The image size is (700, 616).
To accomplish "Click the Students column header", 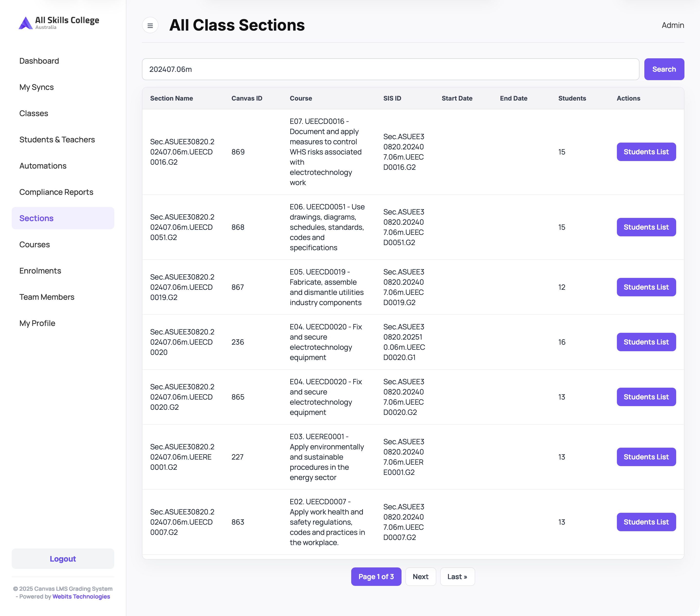I will 572,98.
